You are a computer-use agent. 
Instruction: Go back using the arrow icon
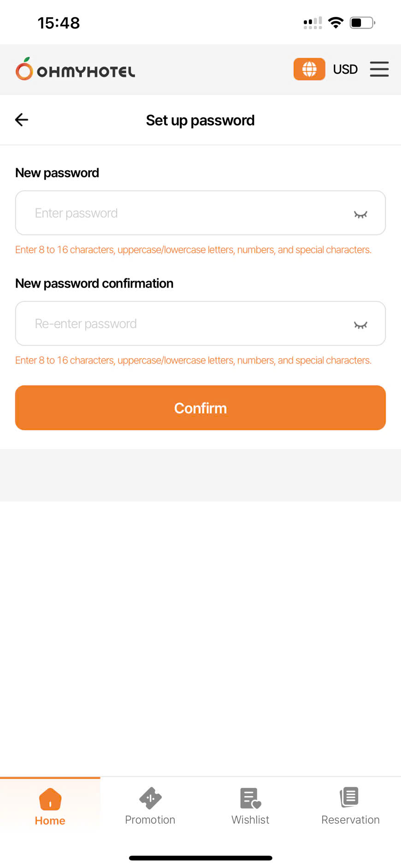[22, 120]
